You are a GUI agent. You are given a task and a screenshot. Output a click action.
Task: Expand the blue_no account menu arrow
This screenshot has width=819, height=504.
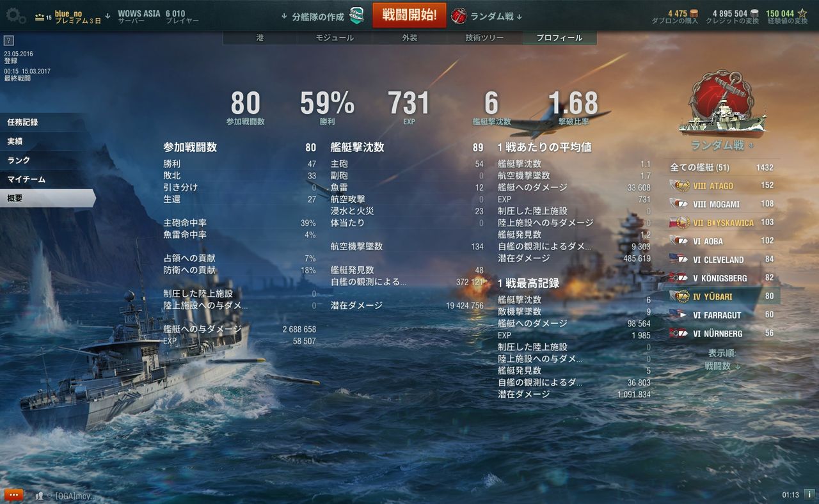click(107, 15)
